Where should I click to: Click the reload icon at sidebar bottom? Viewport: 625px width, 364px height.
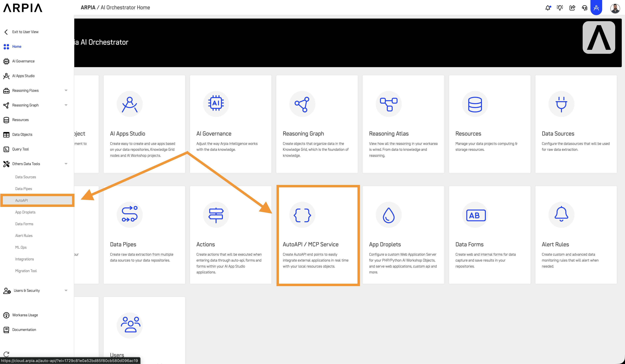coord(7,354)
